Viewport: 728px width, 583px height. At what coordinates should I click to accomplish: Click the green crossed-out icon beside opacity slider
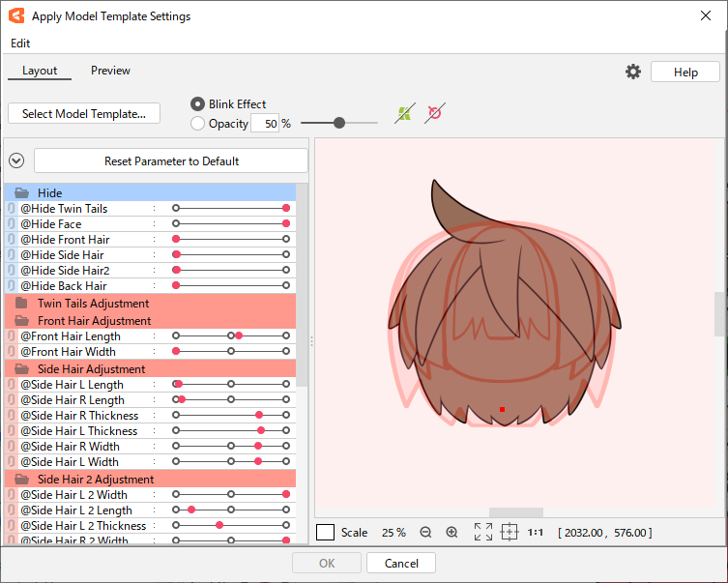pyautogui.click(x=404, y=114)
